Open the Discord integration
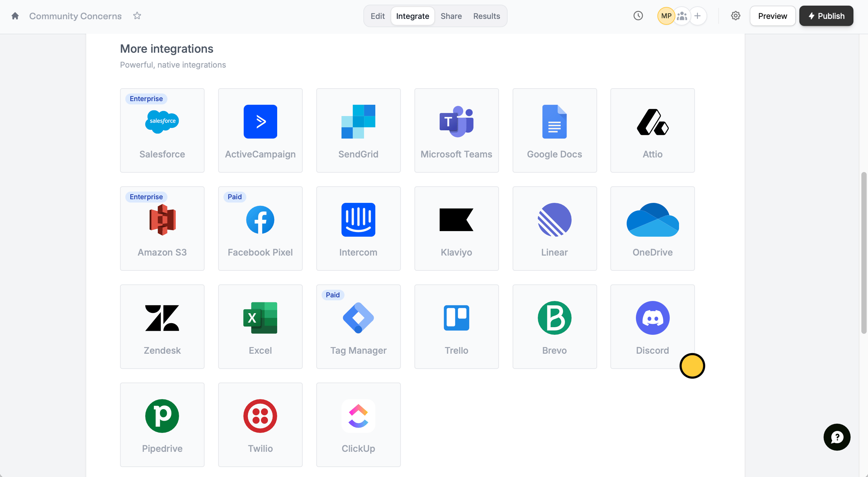Screen dimensions: 868x477 coord(652,327)
